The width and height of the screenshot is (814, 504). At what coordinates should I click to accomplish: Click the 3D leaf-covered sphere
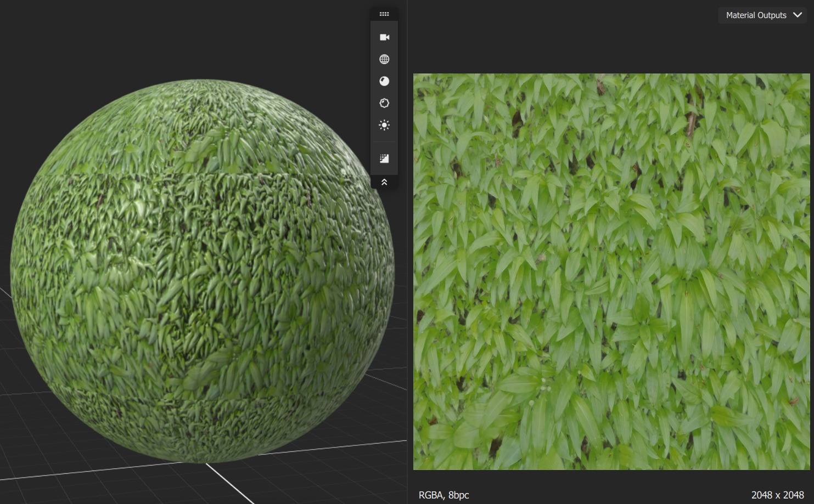[202, 271]
